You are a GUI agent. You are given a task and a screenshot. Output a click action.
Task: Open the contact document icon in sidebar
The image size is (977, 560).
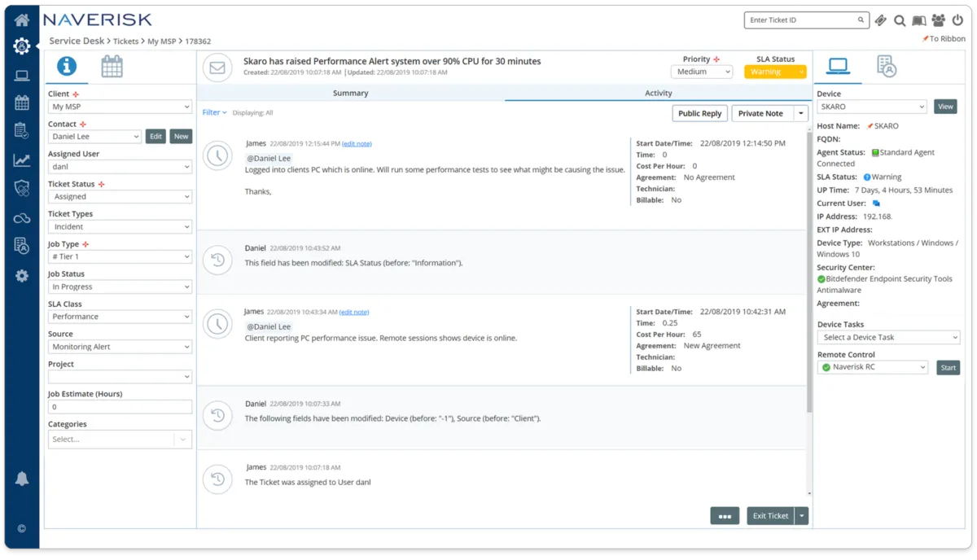(x=22, y=245)
